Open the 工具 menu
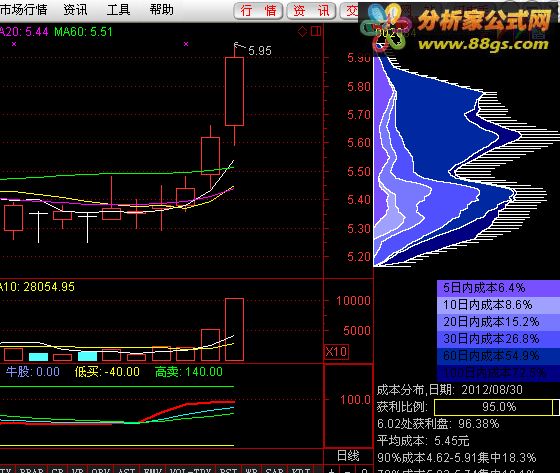This screenshot has width=560, height=473. pos(118,10)
